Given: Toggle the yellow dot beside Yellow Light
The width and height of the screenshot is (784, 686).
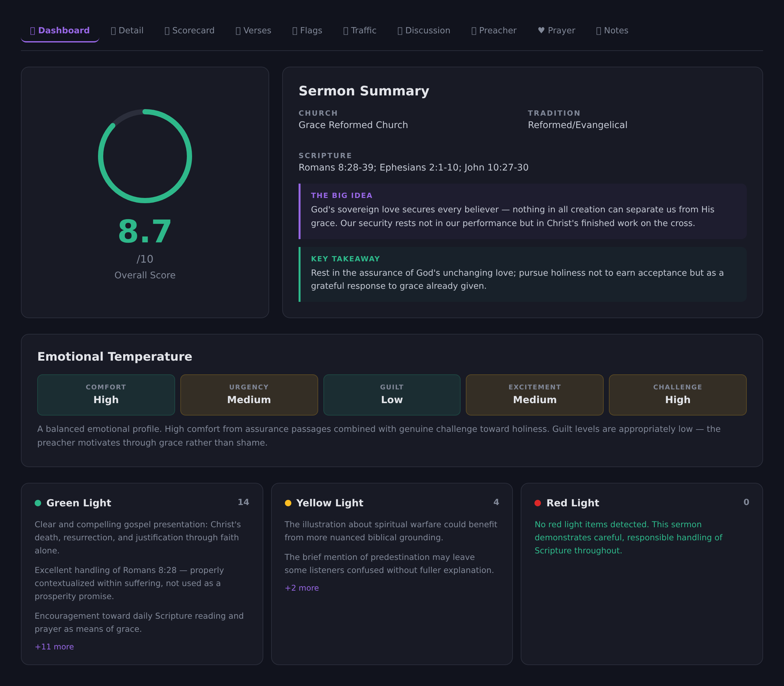Looking at the screenshot, I should tap(288, 503).
